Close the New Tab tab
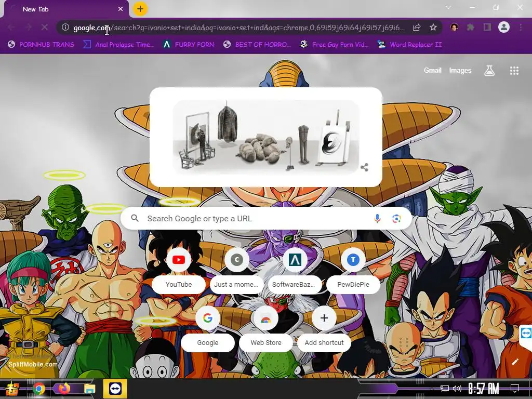 (x=121, y=9)
